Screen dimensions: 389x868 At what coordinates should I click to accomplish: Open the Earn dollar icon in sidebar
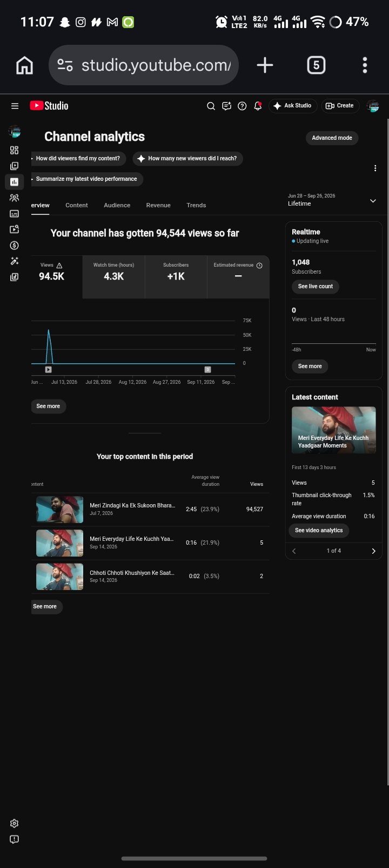click(15, 246)
